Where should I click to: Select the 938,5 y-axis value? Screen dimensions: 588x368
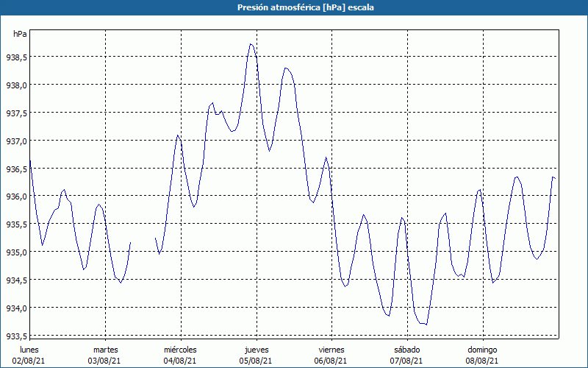pyautogui.click(x=16, y=57)
